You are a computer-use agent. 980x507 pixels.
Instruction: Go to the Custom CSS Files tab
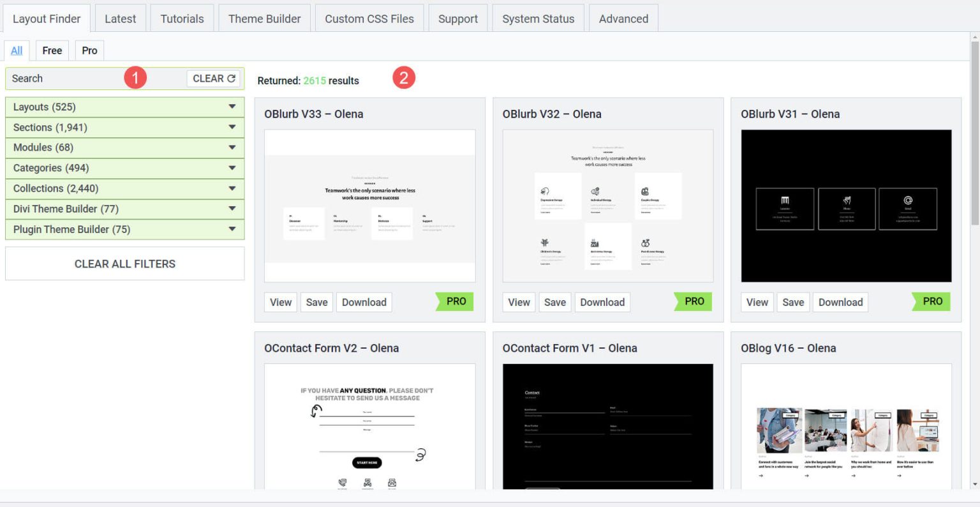(369, 19)
